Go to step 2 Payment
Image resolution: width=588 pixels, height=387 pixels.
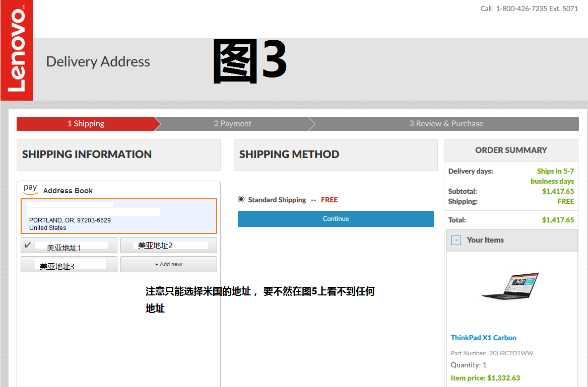coord(232,124)
